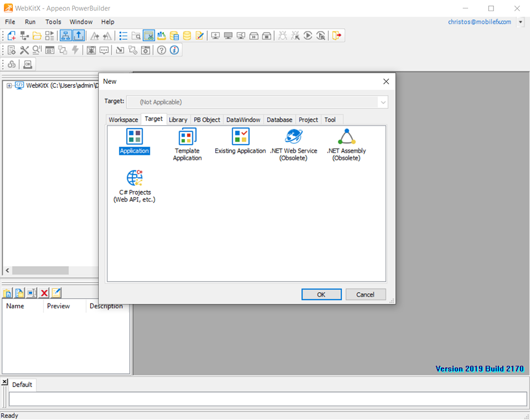Image resolution: width=530 pixels, height=420 pixels.
Task: Select the Application target icon
Action: point(134,142)
